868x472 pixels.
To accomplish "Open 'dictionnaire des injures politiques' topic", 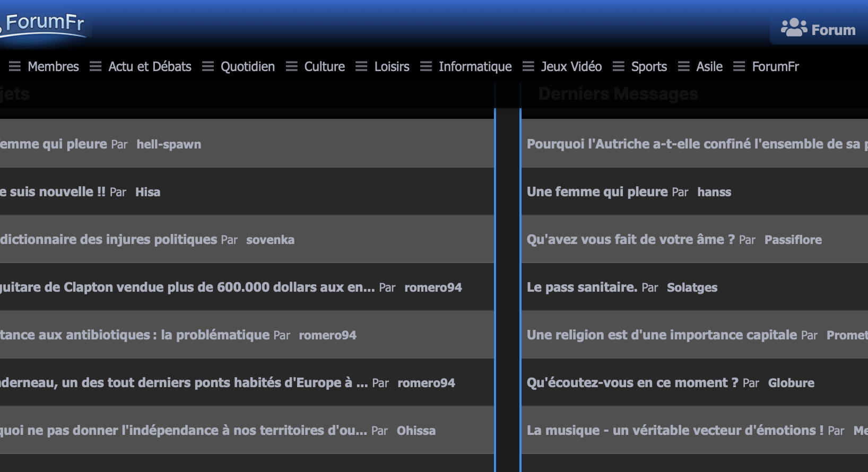I will pyautogui.click(x=108, y=239).
